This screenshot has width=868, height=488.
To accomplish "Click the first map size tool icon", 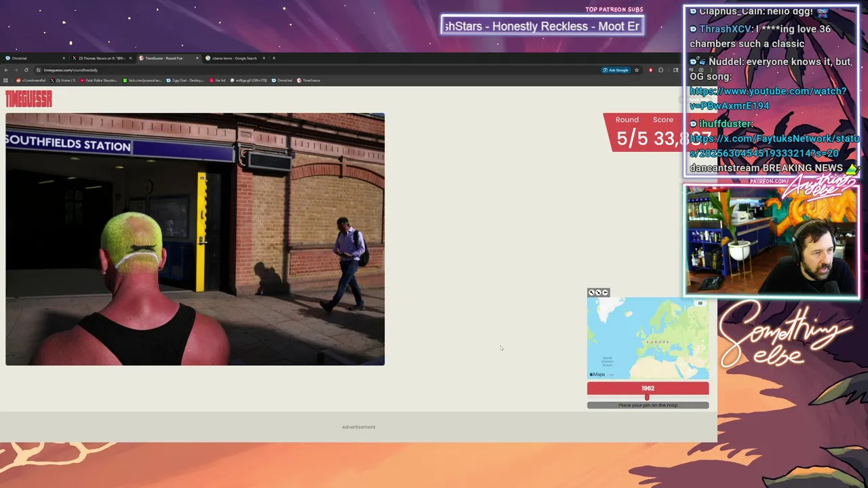I will pos(591,293).
